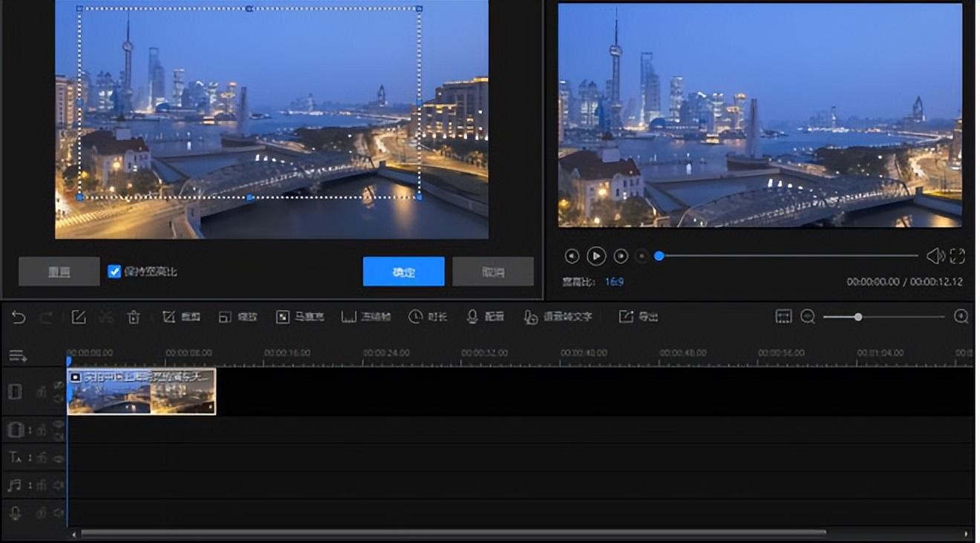Lock the music track
Screen dimensions: 980x543
(x=42, y=485)
